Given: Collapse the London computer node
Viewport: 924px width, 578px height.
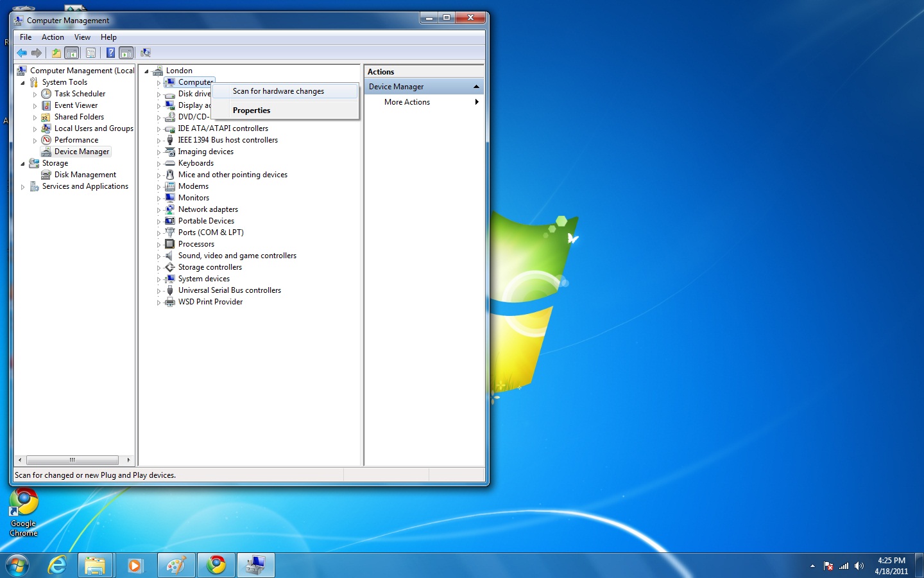Looking at the screenshot, I should [146, 71].
